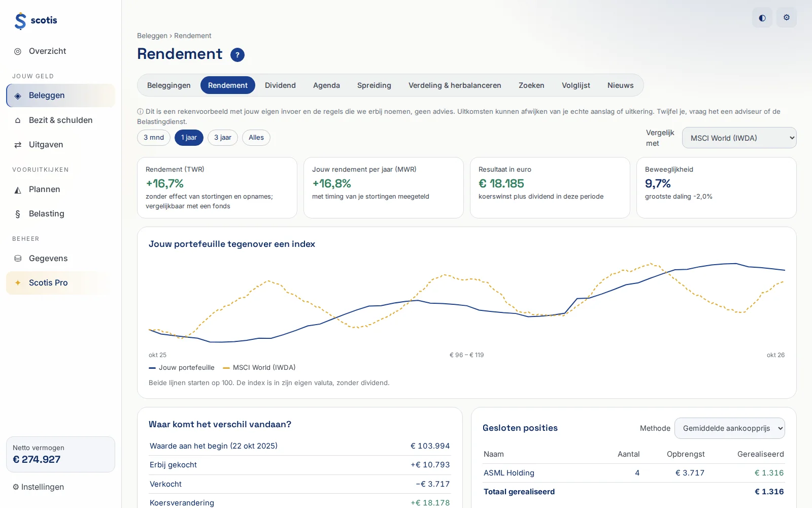Open the Methode Gemiddelde aankoopprijs dropdown

click(x=730, y=428)
